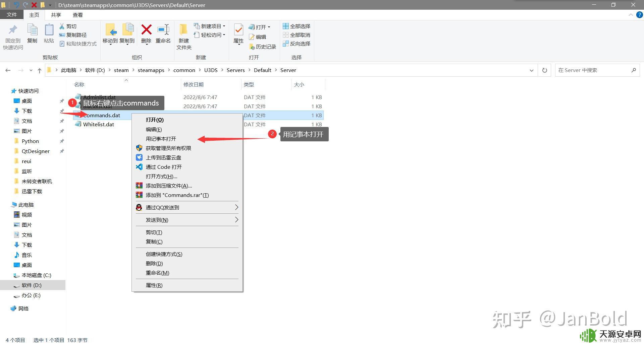Select 迅雷下载 folder in sidebar

click(32, 191)
